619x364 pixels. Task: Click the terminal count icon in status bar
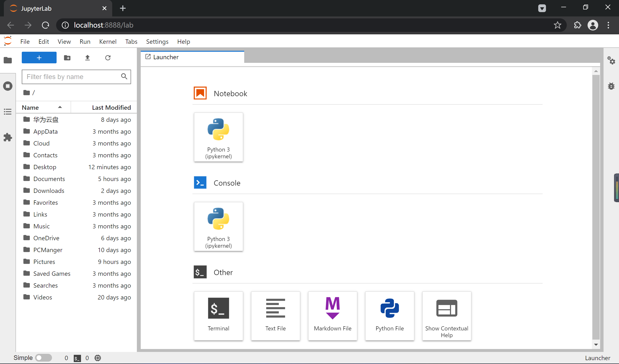pos(77,358)
